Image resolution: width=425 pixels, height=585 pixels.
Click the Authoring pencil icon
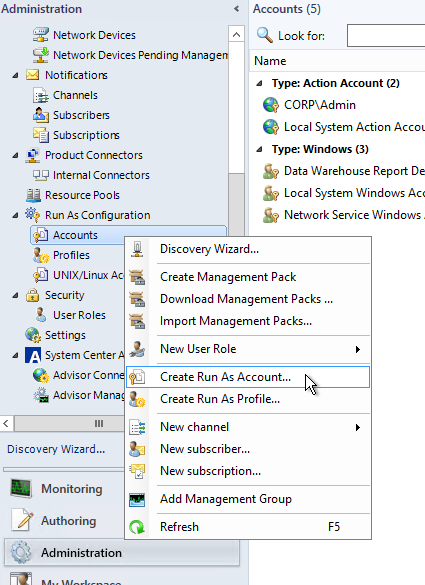tap(22, 520)
